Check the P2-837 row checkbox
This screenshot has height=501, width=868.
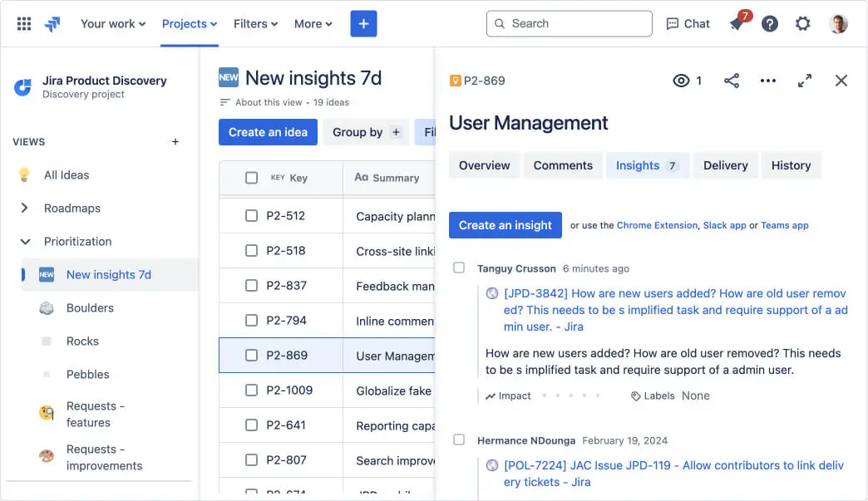(251, 285)
